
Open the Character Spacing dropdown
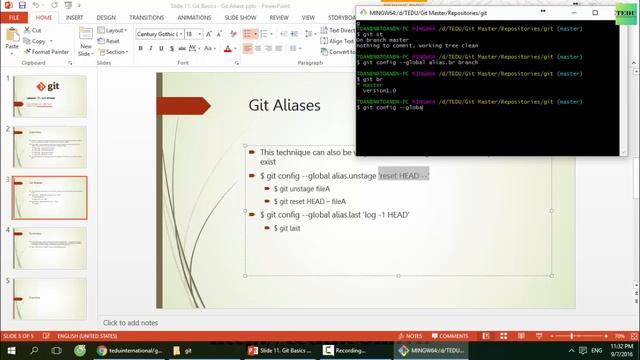click(195, 49)
